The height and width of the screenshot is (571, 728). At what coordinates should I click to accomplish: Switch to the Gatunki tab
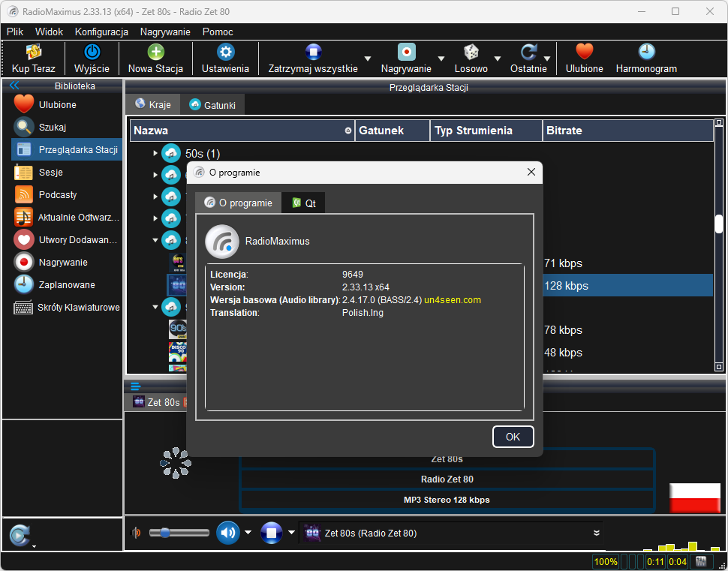212,105
